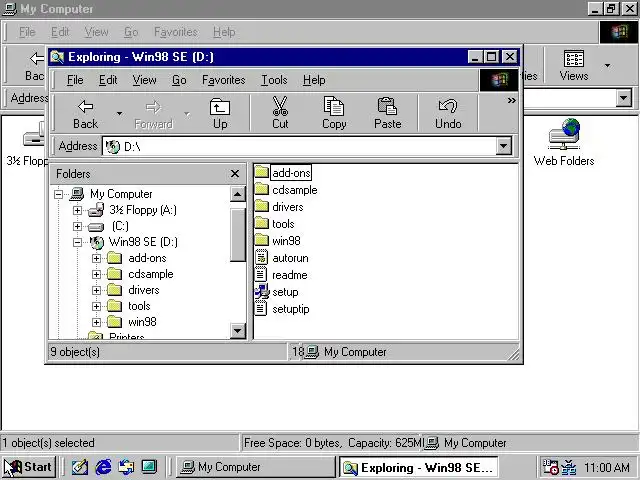640x480 pixels.
Task: Open Outlook Express quick launch icon
Action: (x=126, y=467)
